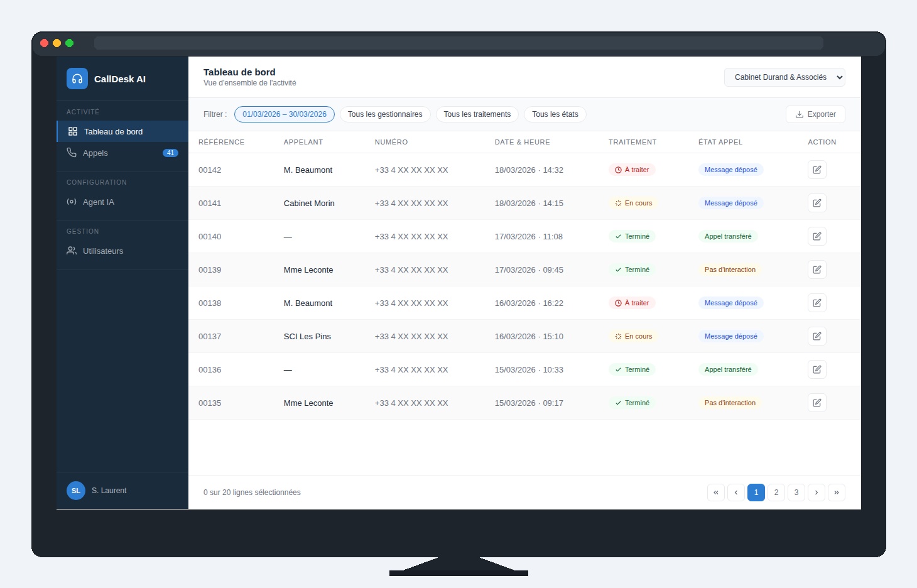This screenshot has height=588, width=917.
Task: Click the TRAITEMENT column header
Action: click(632, 142)
